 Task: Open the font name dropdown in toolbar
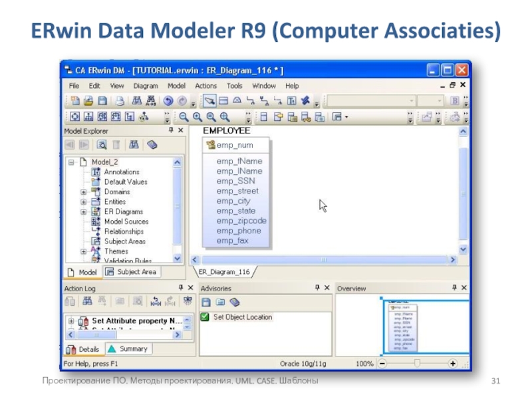pos(412,101)
